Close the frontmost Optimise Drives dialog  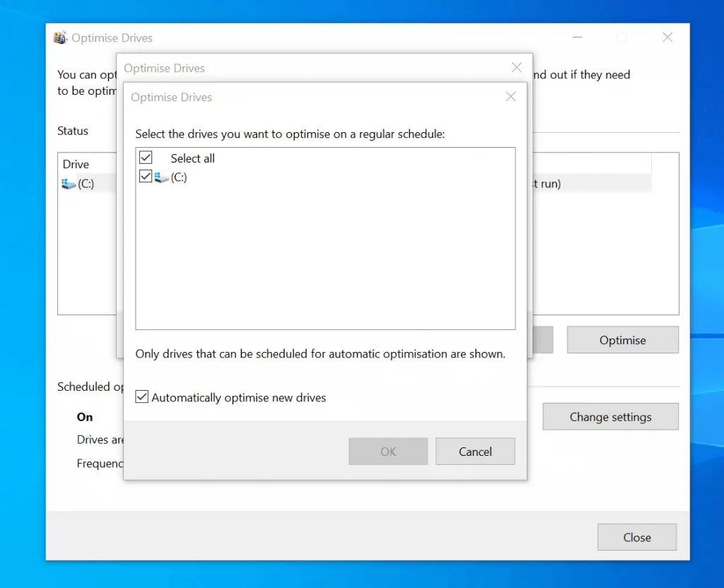pos(510,97)
